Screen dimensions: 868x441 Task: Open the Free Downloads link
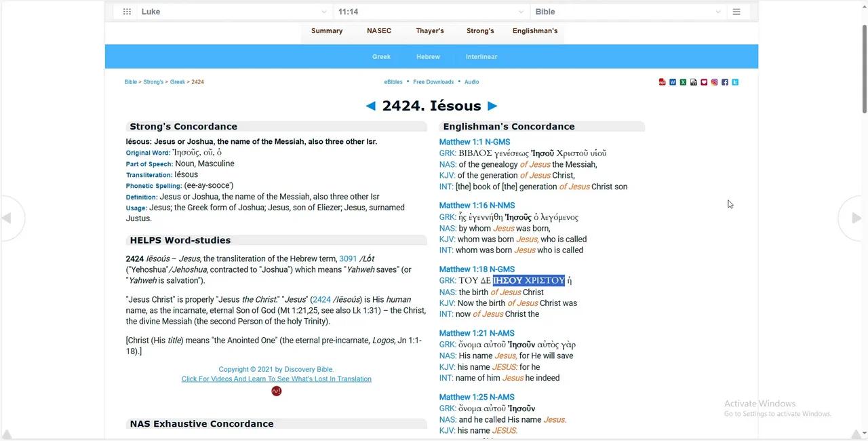(x=433, y=82)
